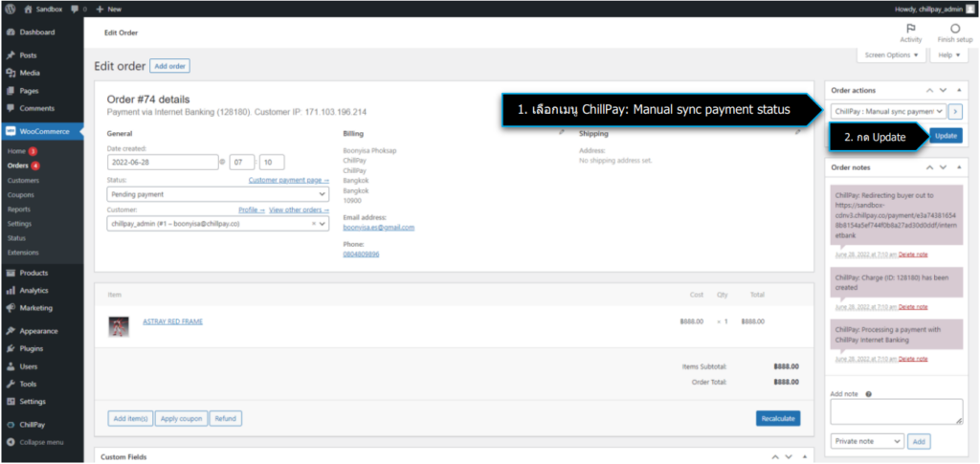Expand the Help dropdown tab
The image size is (980, 464).
pos(948,55)
